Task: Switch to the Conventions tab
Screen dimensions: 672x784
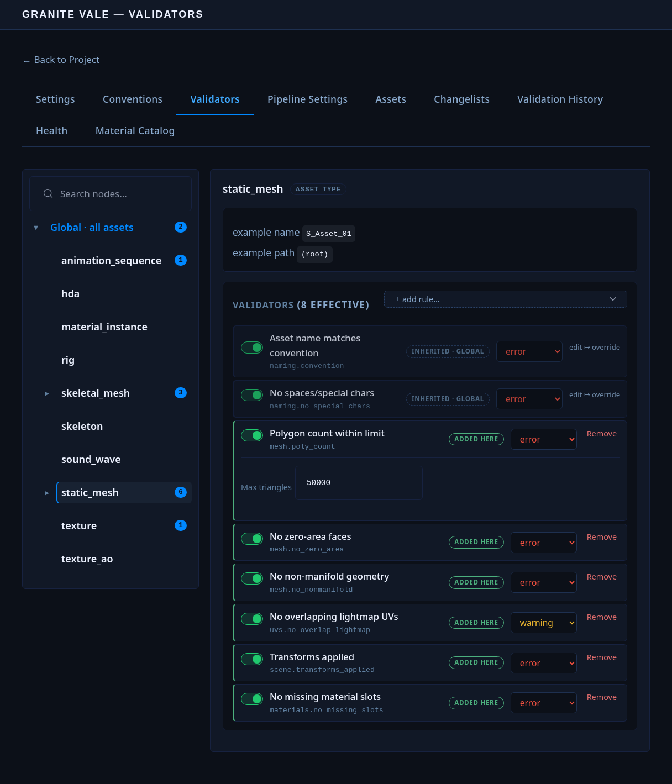Action: [133, 99]
